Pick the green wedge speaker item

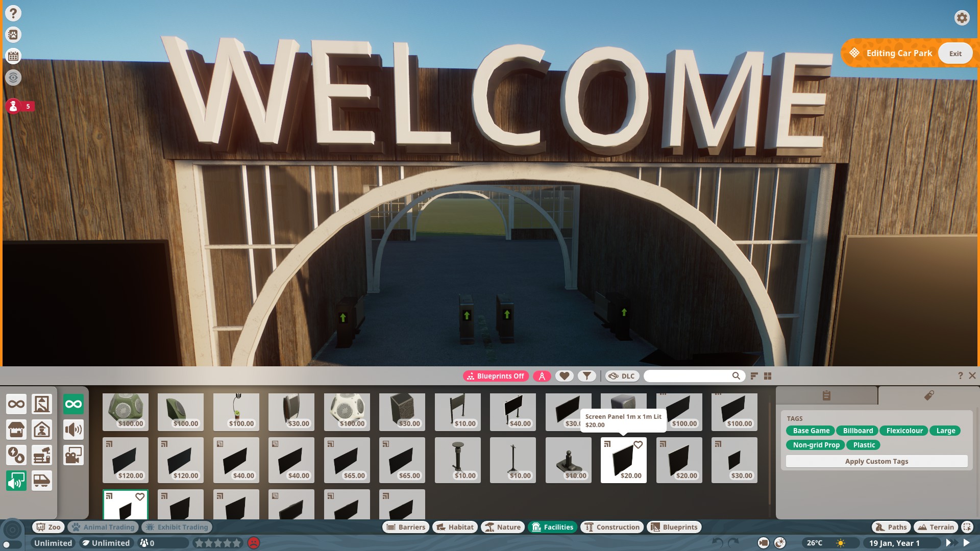(x=181, y=411)
